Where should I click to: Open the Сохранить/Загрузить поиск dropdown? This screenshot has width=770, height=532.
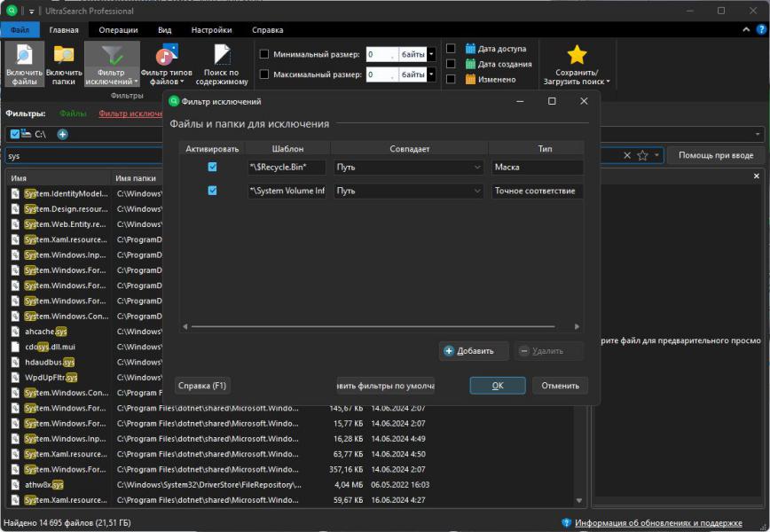coord(577,64)
